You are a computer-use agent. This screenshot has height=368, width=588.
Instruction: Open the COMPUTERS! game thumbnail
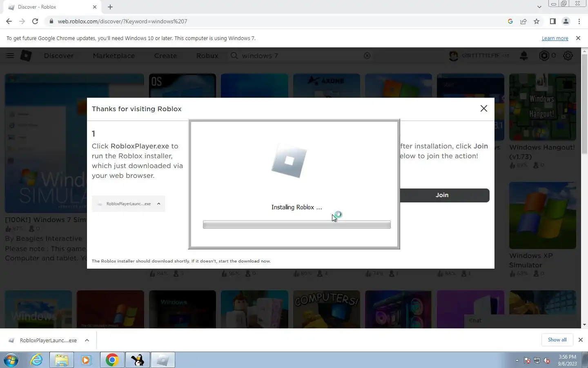click(327, 309)
